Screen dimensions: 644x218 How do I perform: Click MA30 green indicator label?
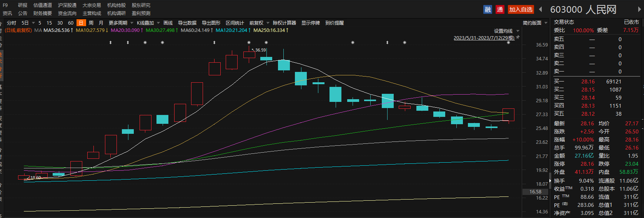pyautogui.click(x=162, y=30)
